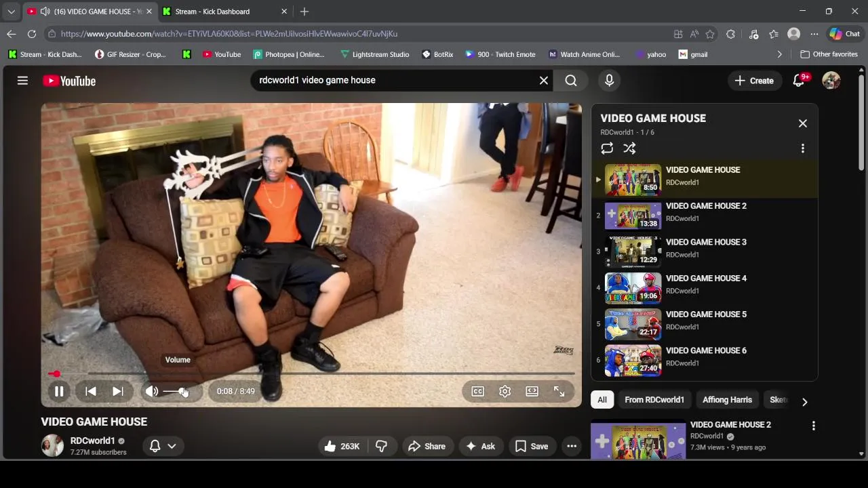Open the Other favorites folder
Viewport: 868px width, 488px height.
(829, 54)
